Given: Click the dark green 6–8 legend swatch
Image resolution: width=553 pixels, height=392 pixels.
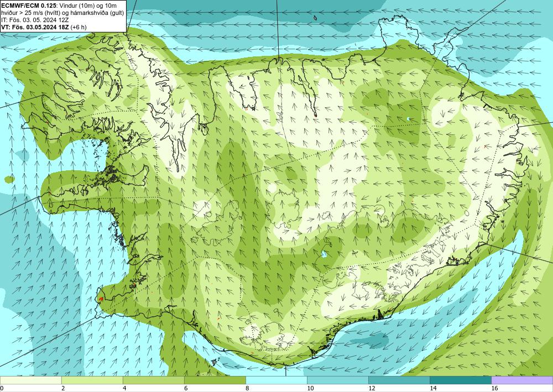Looking at the screenshot, I should (215, 380).
